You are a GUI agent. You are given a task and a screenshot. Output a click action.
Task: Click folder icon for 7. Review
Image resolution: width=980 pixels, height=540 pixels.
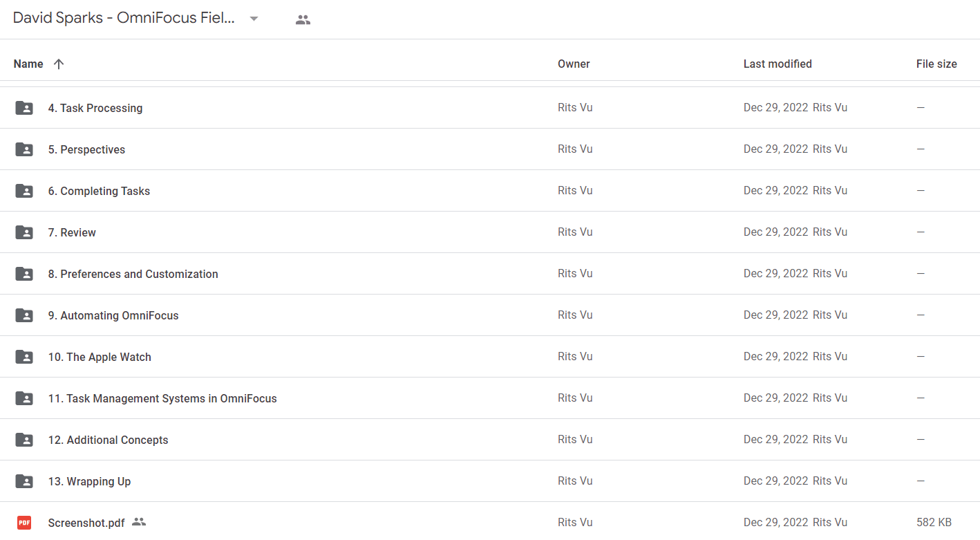[x=24, y=232]
